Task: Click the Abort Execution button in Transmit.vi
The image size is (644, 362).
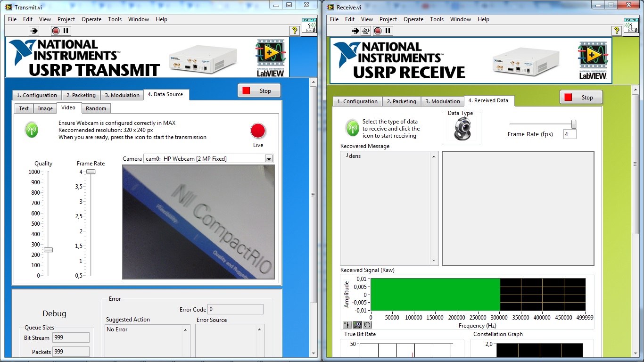Action: [x=56, y=31]
